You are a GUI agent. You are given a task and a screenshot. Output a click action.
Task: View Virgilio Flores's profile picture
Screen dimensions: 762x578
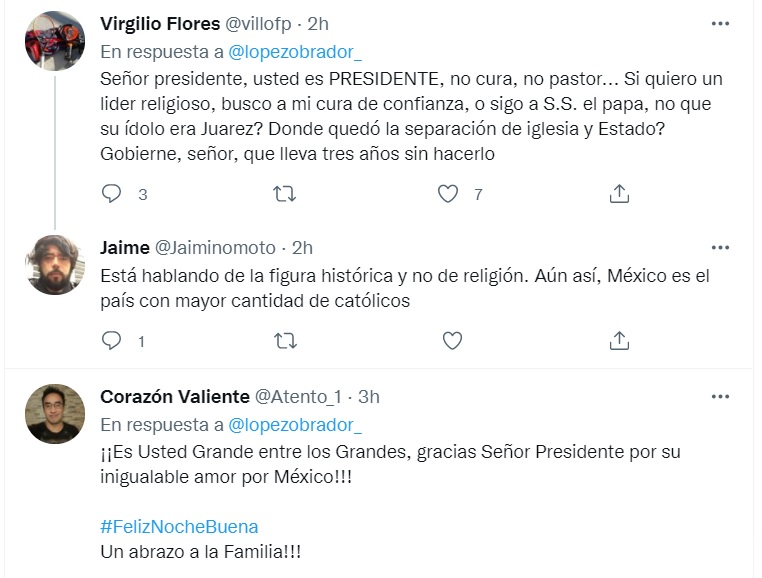click(x=55, y=41)
